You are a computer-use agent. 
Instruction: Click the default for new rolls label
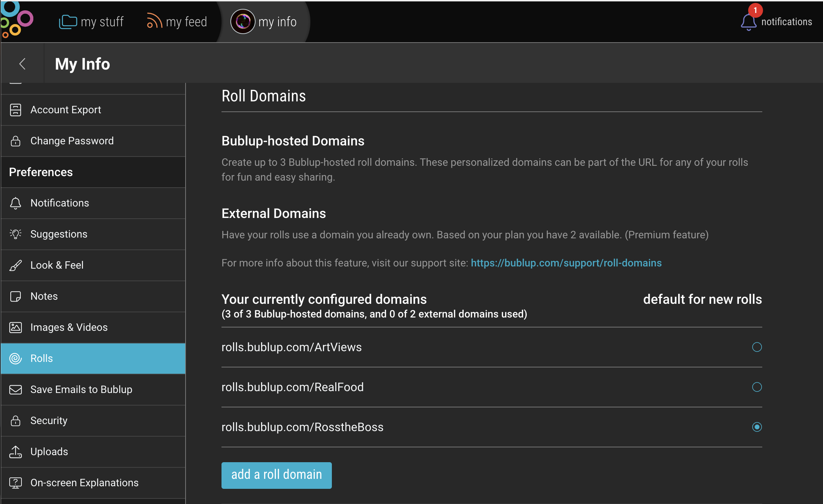click(x=703, y=299)
